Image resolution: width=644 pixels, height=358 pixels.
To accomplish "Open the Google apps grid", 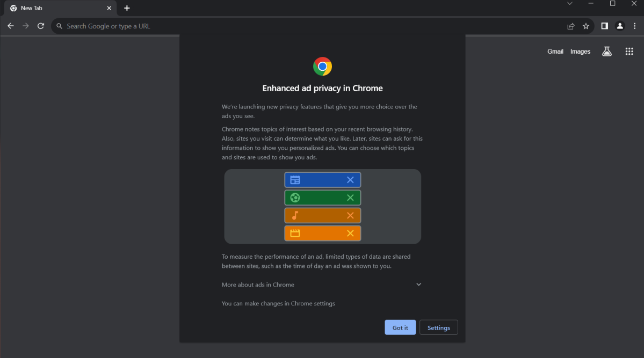I will coord(629,52).
